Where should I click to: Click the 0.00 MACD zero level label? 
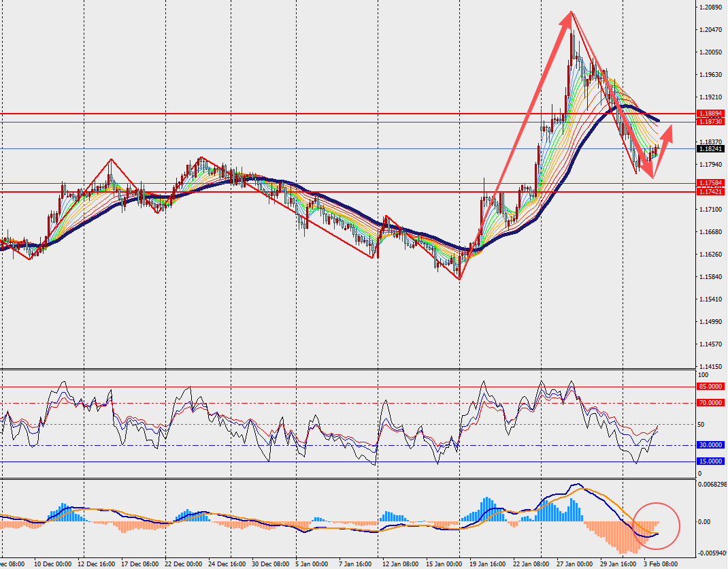(x=706, y=522)
